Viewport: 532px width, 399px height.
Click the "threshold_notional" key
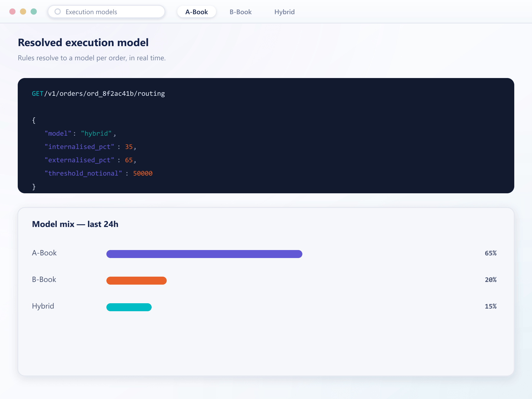point(83,173)
